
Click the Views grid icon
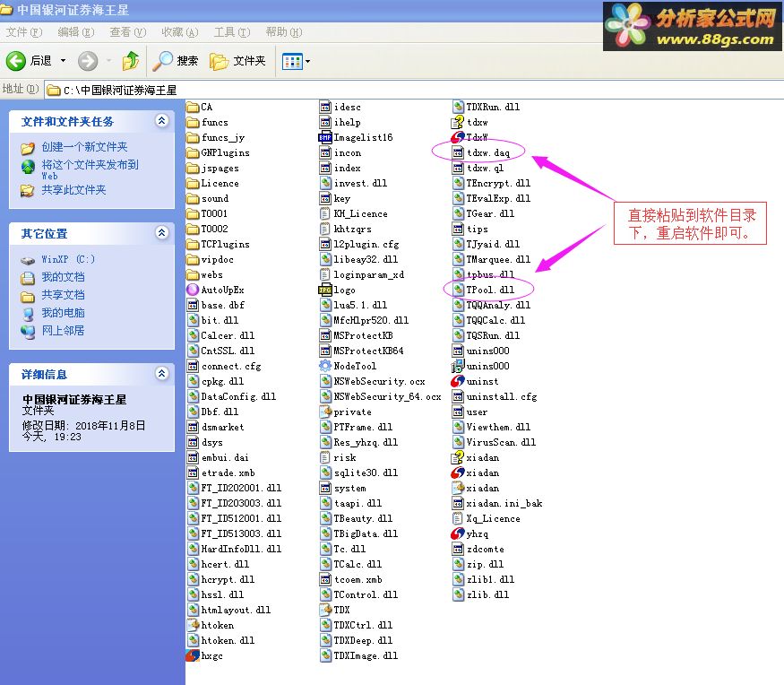[x=292, y=62]
